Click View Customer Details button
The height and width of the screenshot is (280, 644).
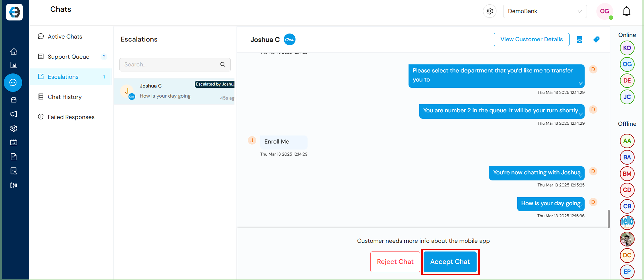(532, 39)
